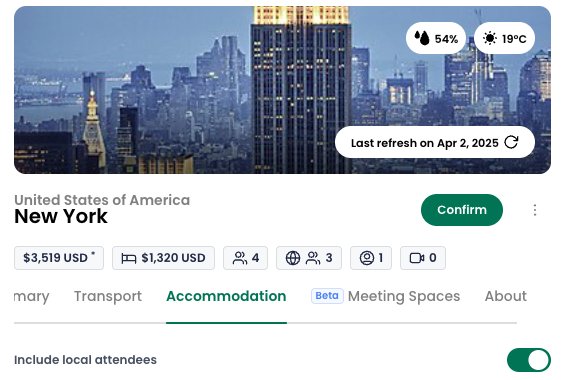Select the partially hidden Summary tab
571x380 pixels.
pyautogui.click(x=32, y=296)
